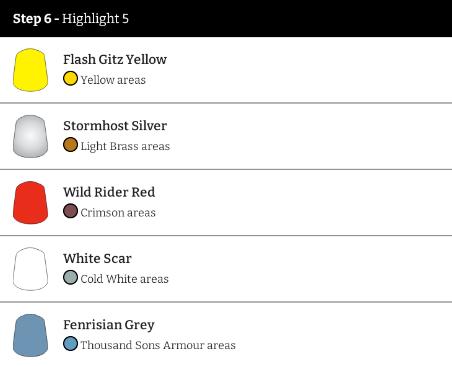Click the Light Brass areas label

pyautogui.click(x=125, y=146)
